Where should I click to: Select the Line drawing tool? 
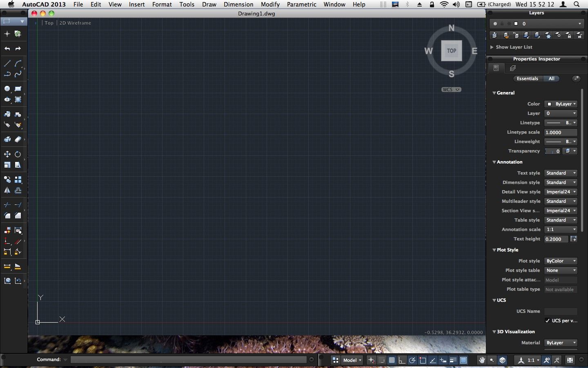click(x=7, y=63)
